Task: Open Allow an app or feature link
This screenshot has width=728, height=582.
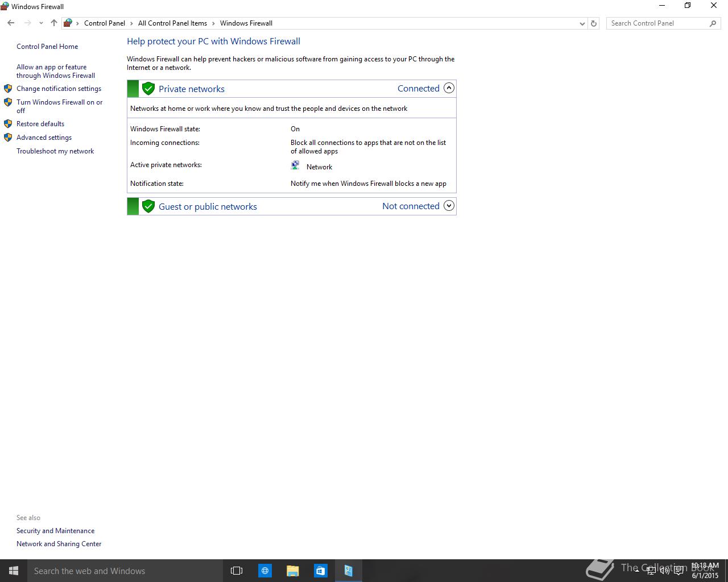Action: pyautogui.click(x=56, y=71)
